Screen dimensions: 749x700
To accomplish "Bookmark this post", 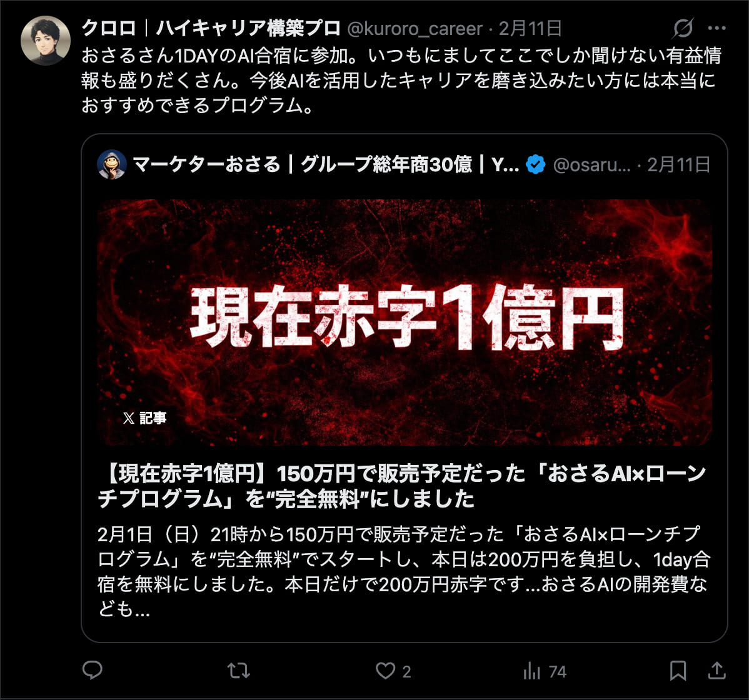I will [x=678, y=671].
